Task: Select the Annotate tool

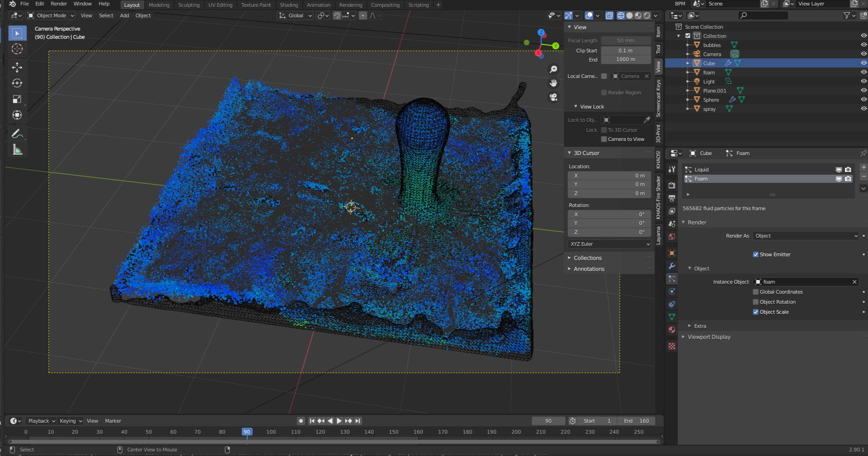Action: [x=17, y=133]
